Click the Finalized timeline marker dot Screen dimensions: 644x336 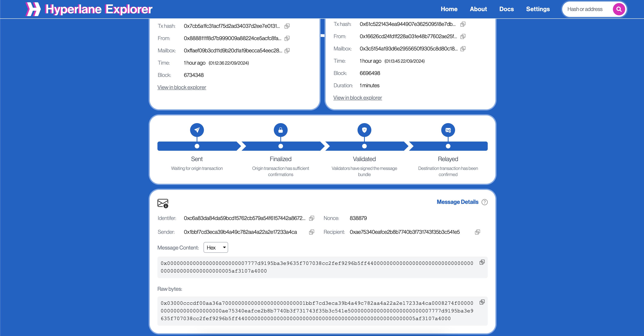click(281, 146)
